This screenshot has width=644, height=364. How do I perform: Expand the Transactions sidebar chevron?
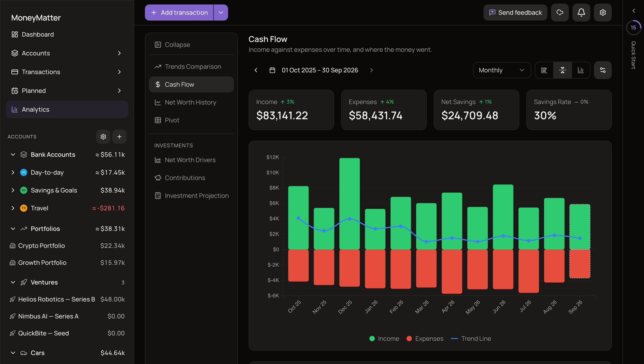119,72
